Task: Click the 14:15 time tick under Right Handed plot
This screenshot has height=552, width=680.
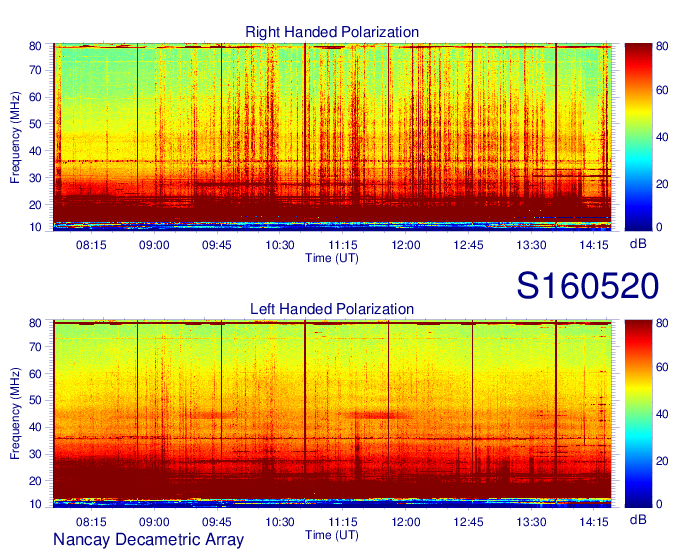Action: pyautogui.click(x=594, y=245)
